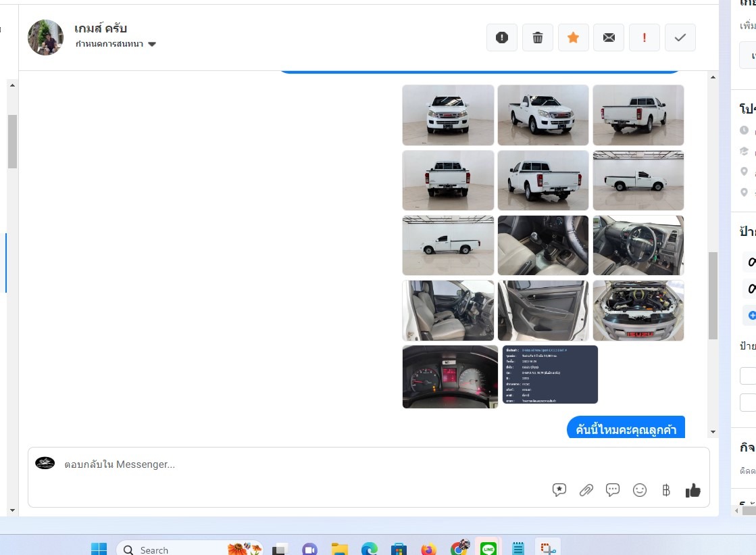Mark conversation done with checkmark
This screenshot has height=555, width=756.
(680, 38)
